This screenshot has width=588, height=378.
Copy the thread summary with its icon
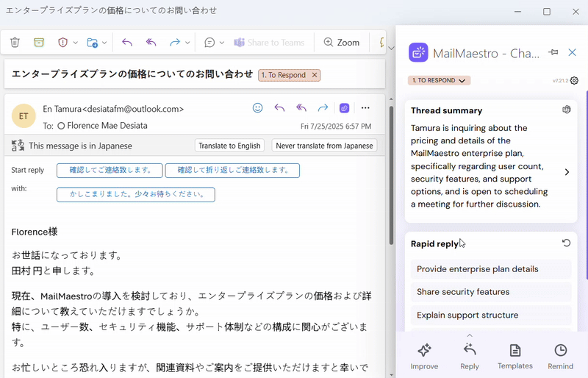coord(567,110)
